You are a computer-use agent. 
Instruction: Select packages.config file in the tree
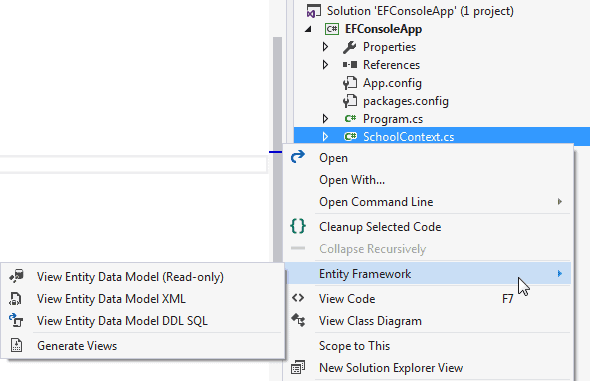tap(406, 101)
